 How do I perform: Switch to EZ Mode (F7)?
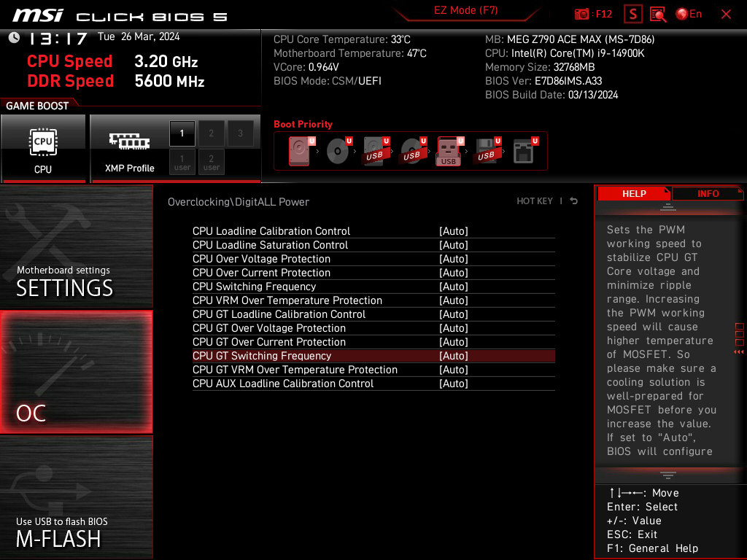coord(466,10)
